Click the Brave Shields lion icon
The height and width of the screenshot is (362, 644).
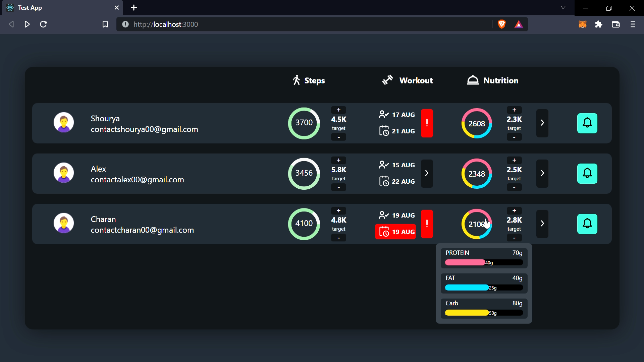[502, 24]
